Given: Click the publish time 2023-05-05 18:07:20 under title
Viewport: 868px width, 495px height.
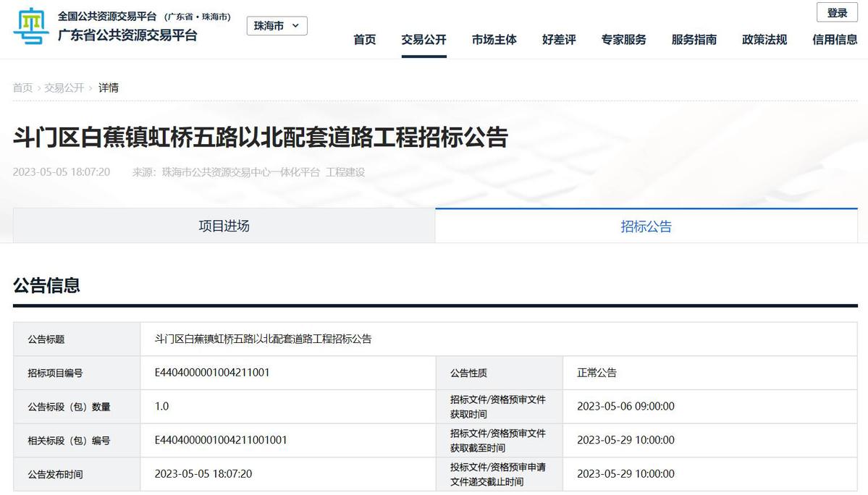Looking at the screenshot, I should (62, 172).
